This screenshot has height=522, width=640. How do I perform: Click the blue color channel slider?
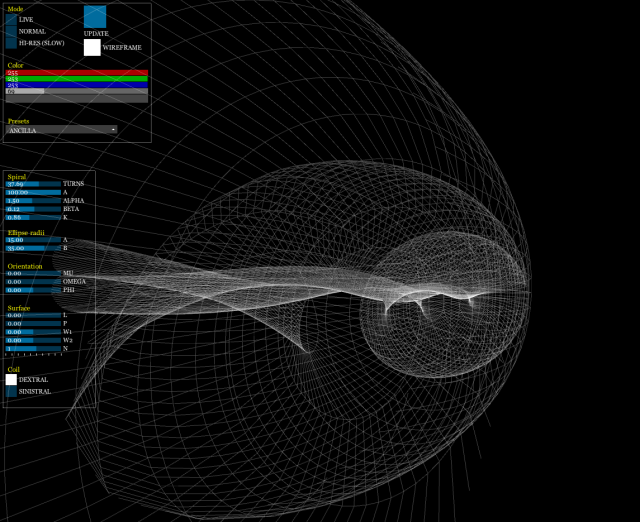[77, 86]
